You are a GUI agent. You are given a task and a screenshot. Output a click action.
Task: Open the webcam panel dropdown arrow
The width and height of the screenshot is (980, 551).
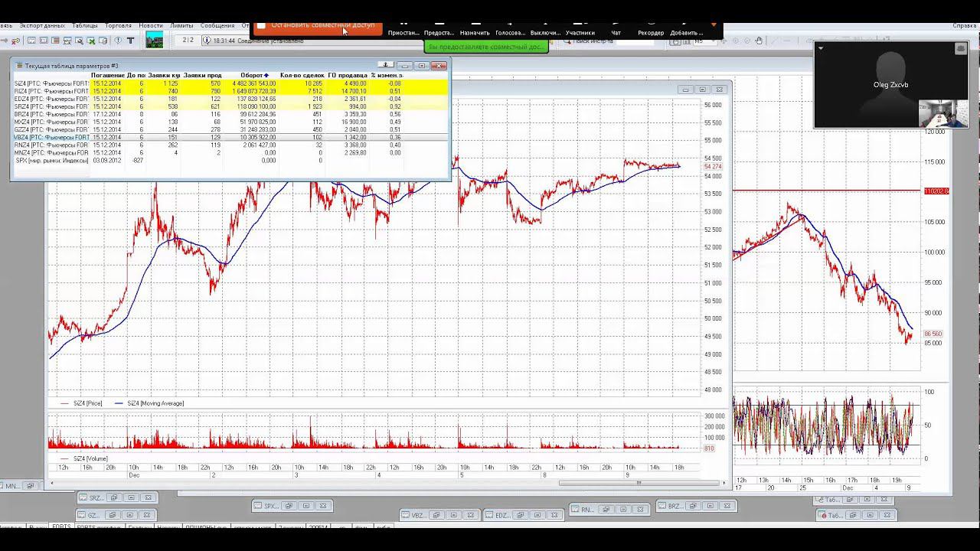pos(820,48)
